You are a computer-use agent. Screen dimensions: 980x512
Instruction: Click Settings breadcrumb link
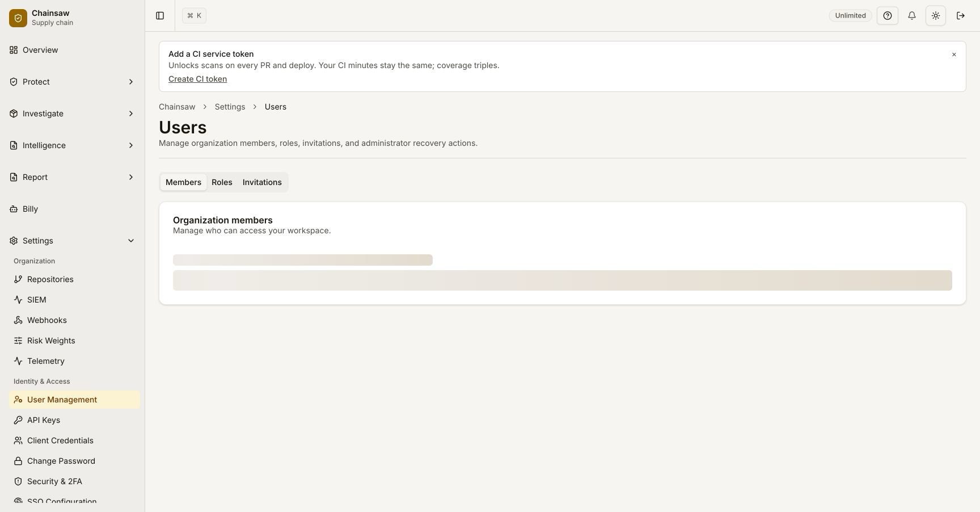point(230,107)
